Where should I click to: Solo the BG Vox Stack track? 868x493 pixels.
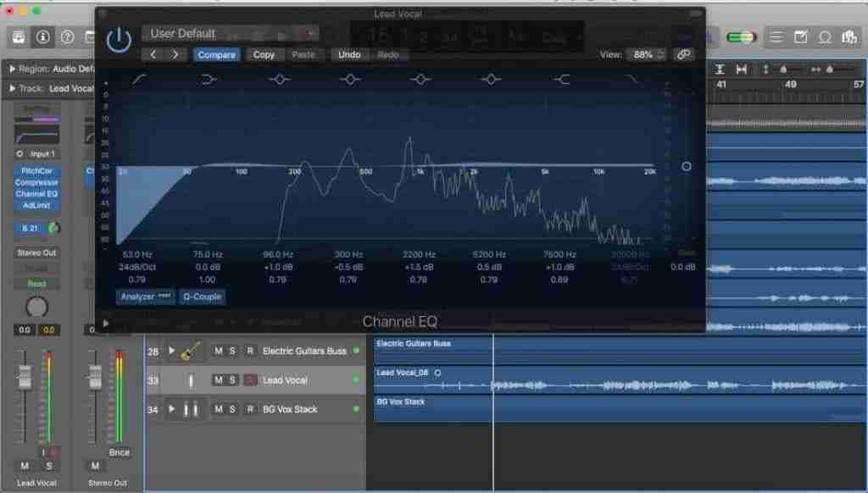(x=232, y=409)
